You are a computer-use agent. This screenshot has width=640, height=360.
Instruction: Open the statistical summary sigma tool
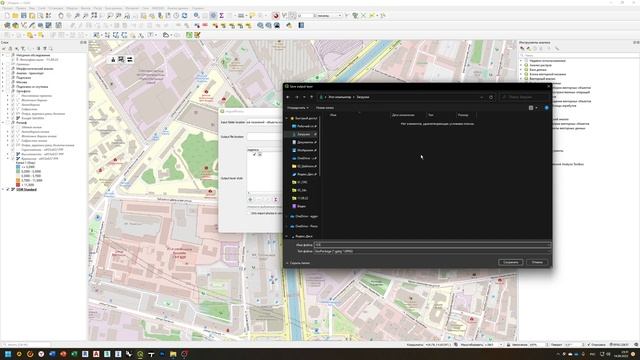click(x=221, y=16)
